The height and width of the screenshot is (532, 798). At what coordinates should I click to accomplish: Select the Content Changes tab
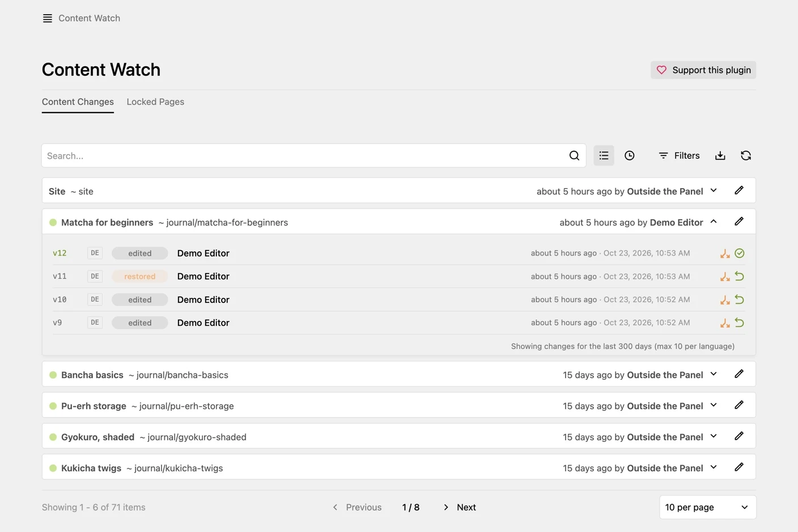(x=78, y=102)
